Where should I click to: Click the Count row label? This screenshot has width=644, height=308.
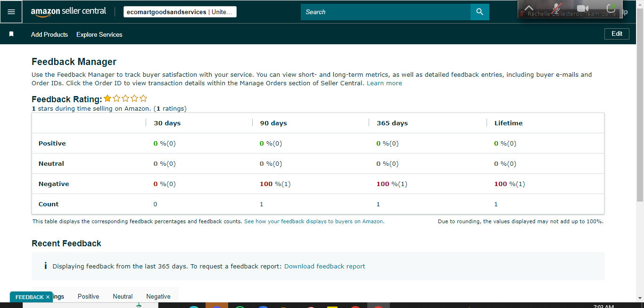pos(49,204)
